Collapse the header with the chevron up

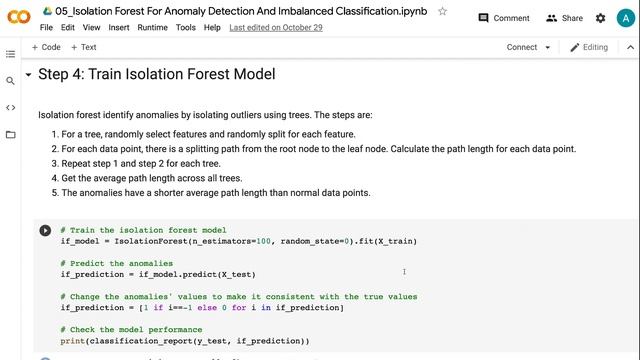(x=630, y=47)
